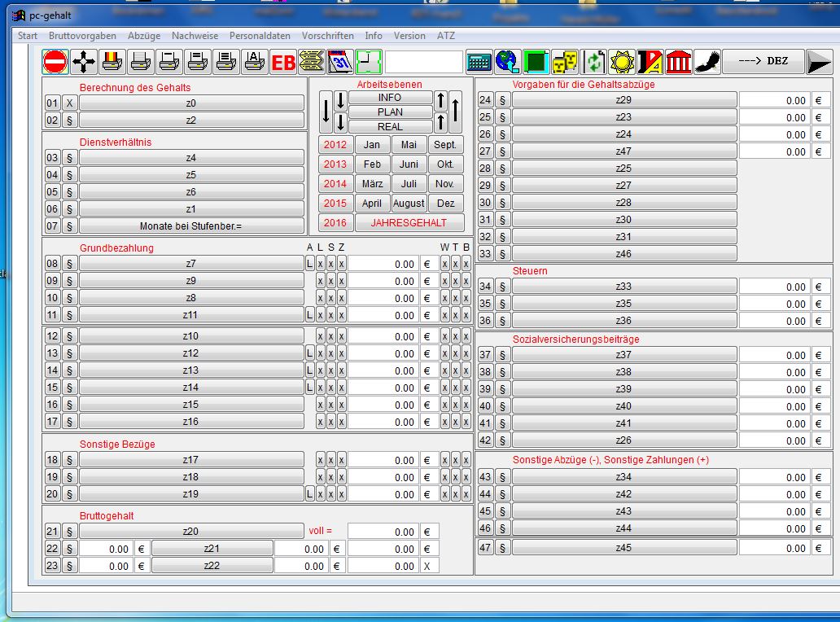
Task: Click the 01 row number button
Action: click(x=52, y=103)
